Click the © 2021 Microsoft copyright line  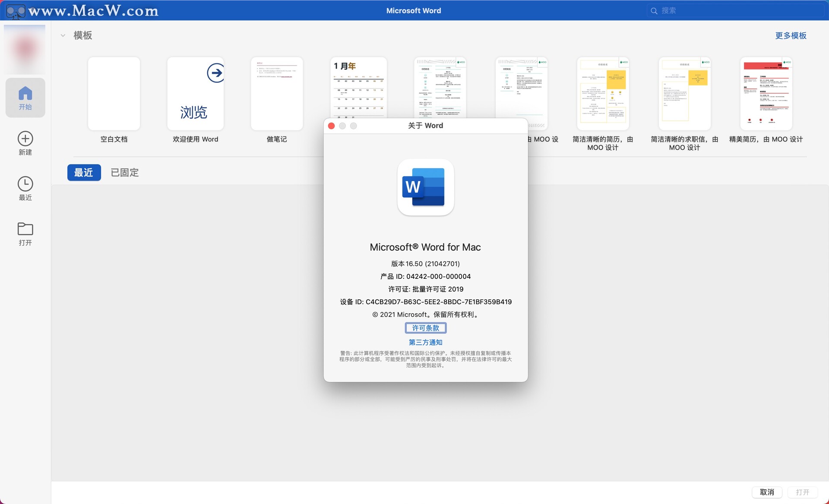tap(426, 315)
